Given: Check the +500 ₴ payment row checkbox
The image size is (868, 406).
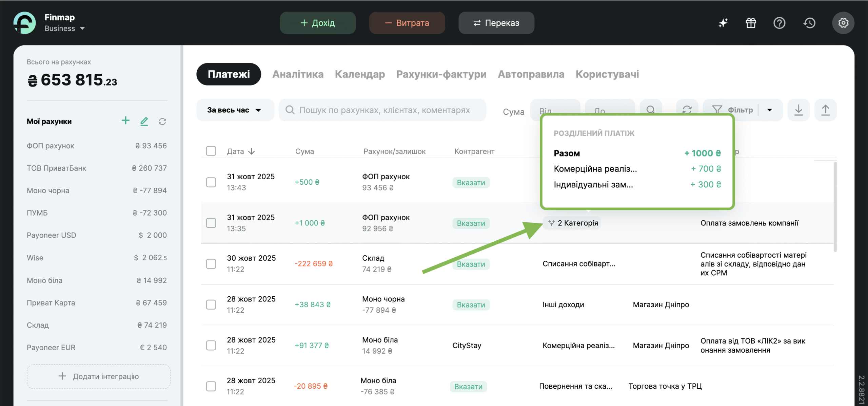Looking at the screenshot, I should click(x=211, y=182).
